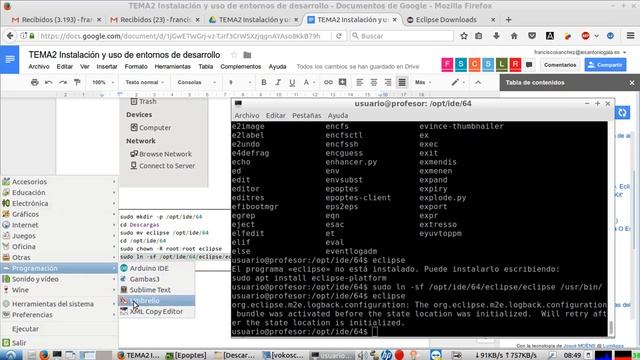This screenshot has height=360, width=640.
Task: Open the Texto normal style dropdown
Action: pyautogui.click(x=144, y=82)
